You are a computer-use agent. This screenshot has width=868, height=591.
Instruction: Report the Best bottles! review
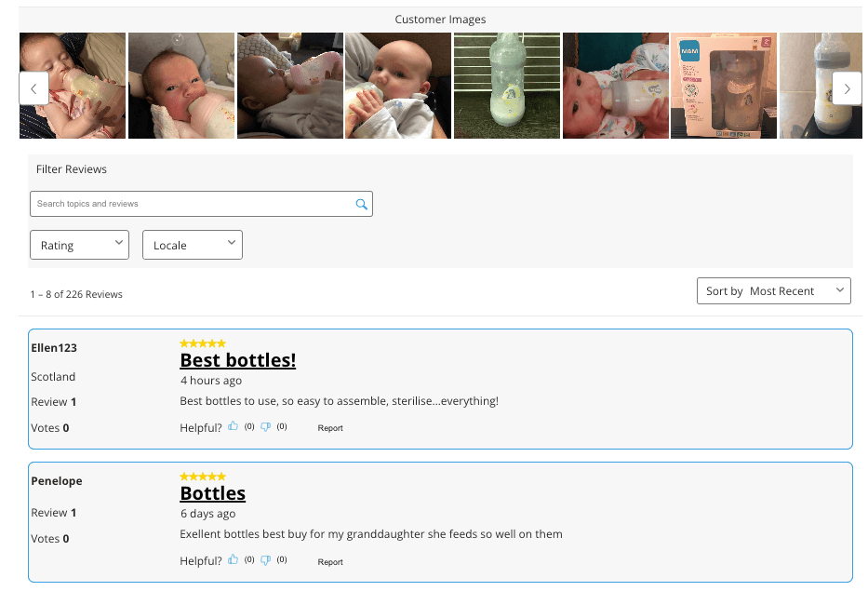click(x=330, y=428)
